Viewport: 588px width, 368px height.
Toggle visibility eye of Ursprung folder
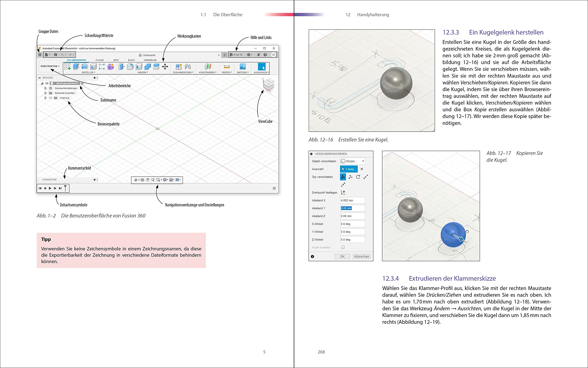click(51, 98)
